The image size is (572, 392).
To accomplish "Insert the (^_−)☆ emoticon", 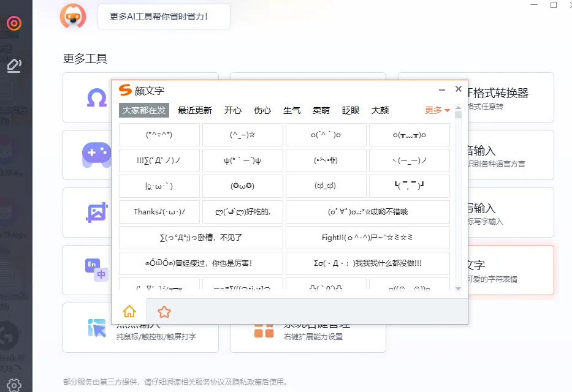I will point(242,135).
